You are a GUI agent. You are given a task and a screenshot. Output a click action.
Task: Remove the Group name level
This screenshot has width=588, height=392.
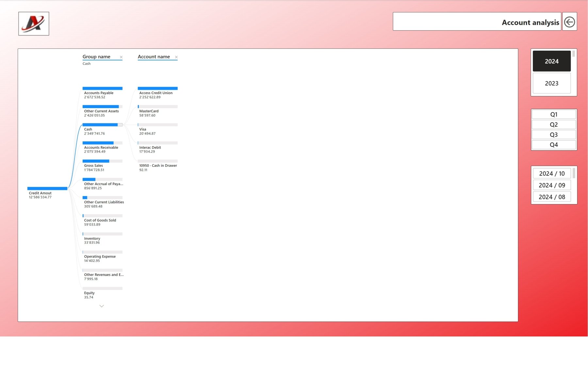(x=121, y=57)
